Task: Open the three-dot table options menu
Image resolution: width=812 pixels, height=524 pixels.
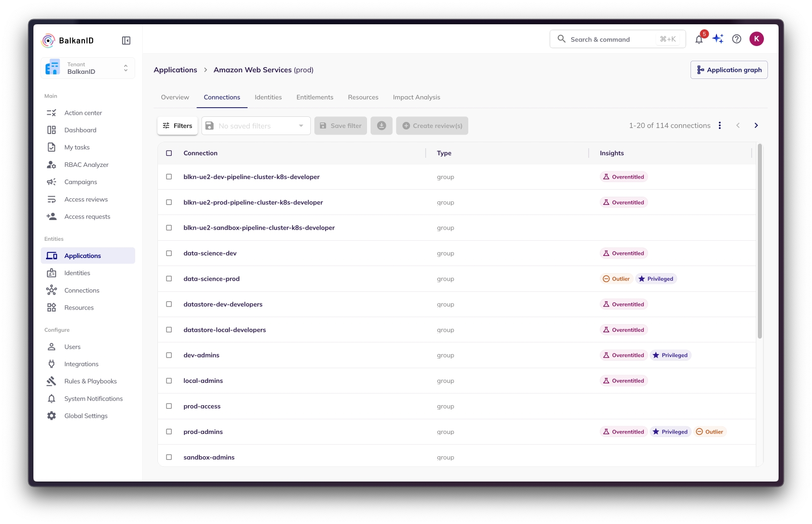Action: (x=719, y=125)
